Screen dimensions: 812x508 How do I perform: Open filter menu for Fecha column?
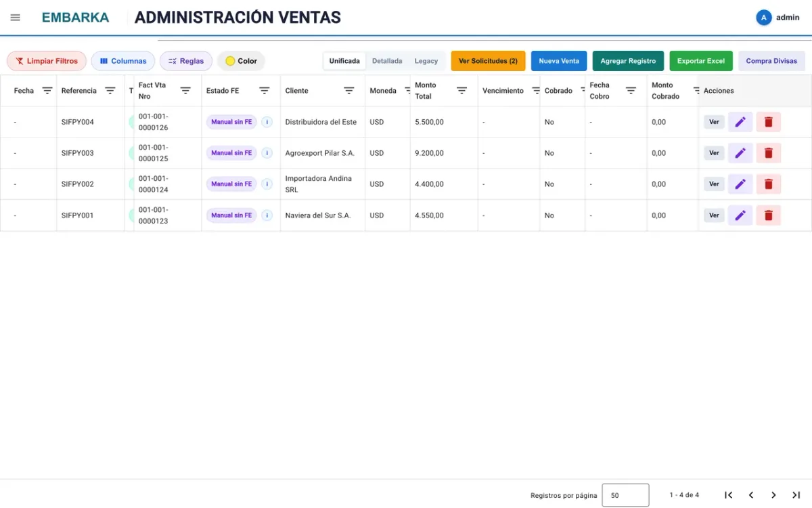point(47,91)
